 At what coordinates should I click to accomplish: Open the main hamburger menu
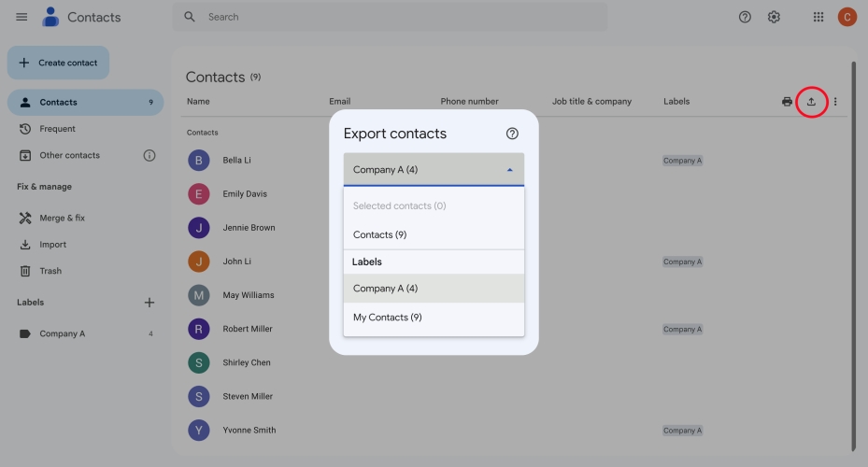[21, 17]
